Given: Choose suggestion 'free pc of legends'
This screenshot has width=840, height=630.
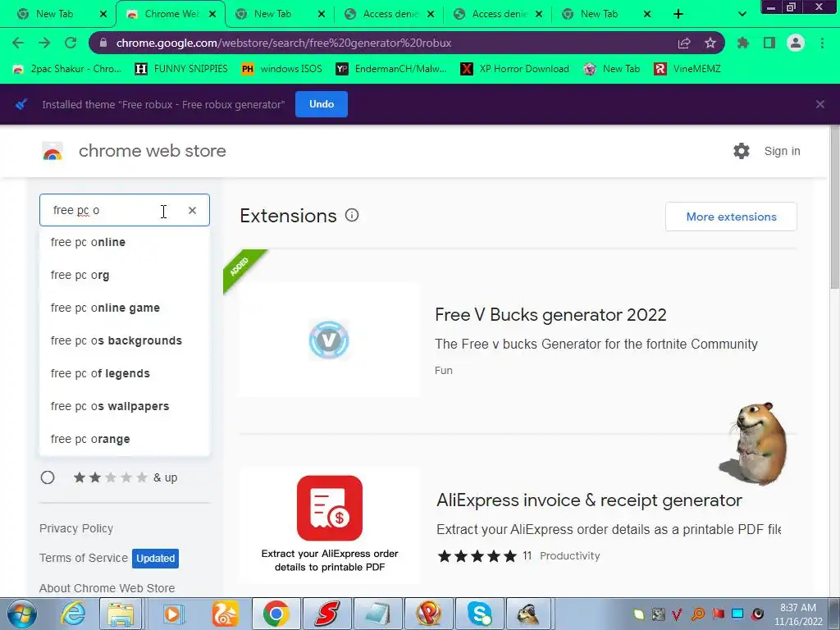Looking at the screenshot, I should coord(125,373).
